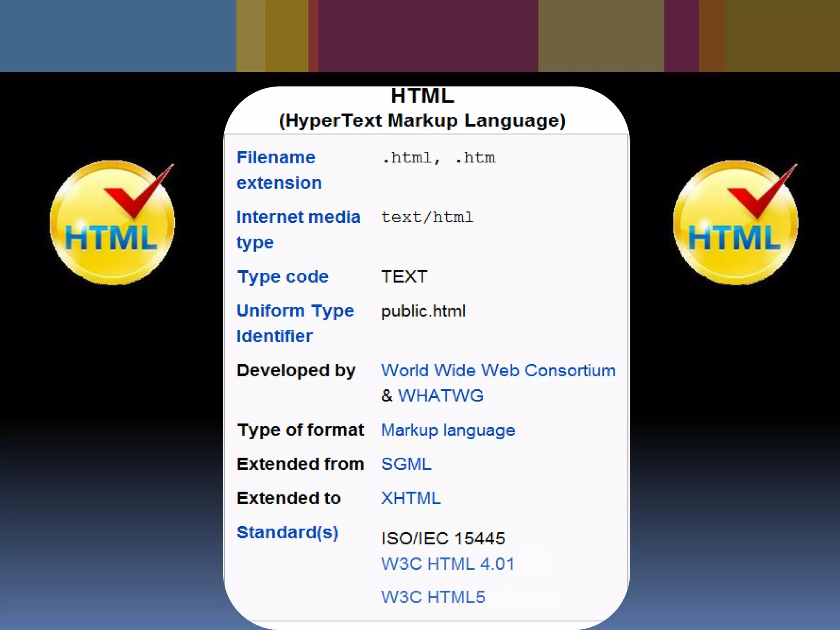
Task: Open the W3C HTML 4.01 link
Action: 448,564
